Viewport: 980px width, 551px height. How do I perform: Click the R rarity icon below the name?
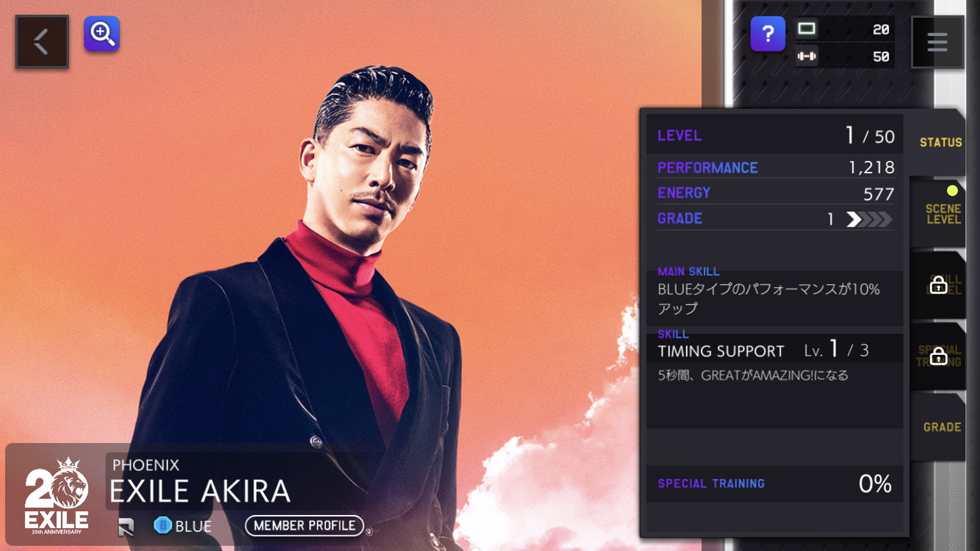[126, 526]
